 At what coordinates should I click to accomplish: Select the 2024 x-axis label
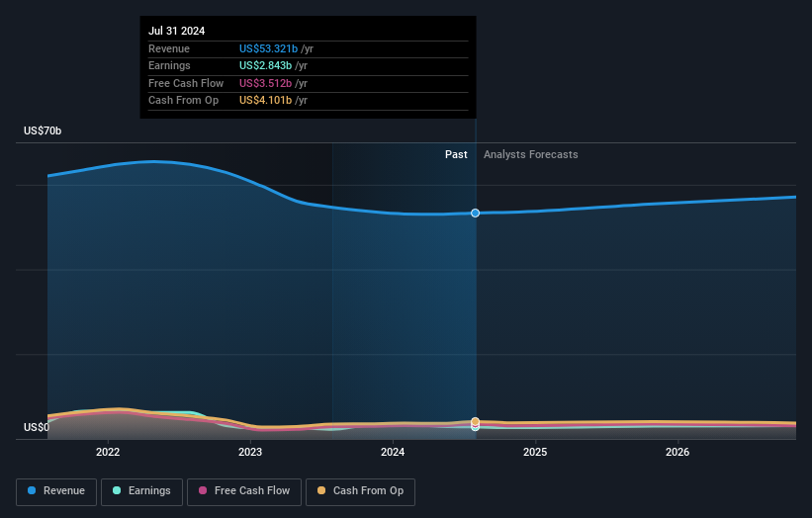(x=393, y=452)
